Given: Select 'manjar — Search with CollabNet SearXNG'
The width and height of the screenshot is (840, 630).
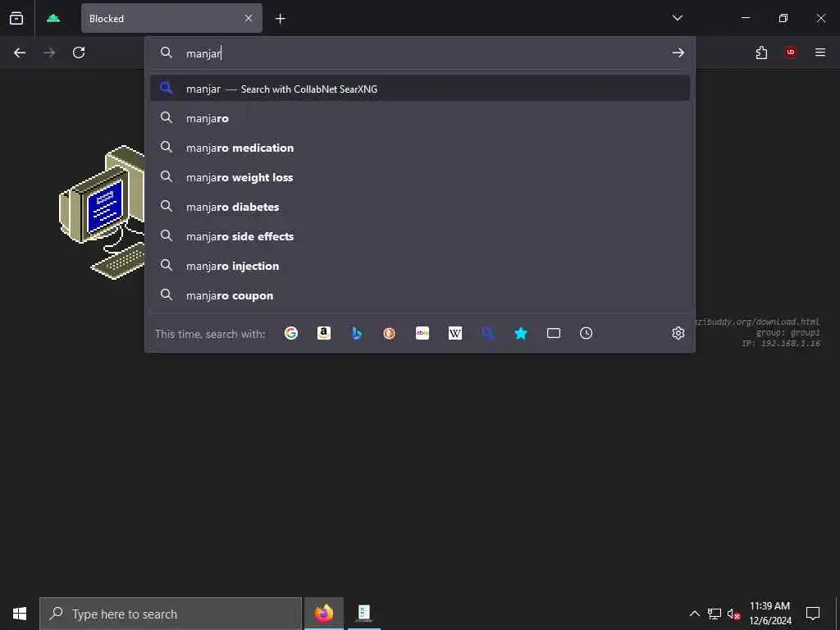Looking at the screenshot, I should click(420, 89).
